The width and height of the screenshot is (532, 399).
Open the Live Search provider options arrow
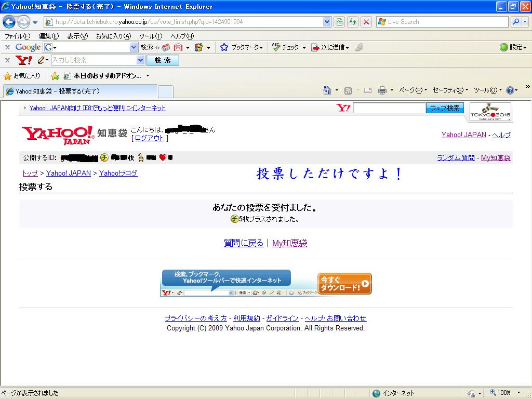coord(525,22)
